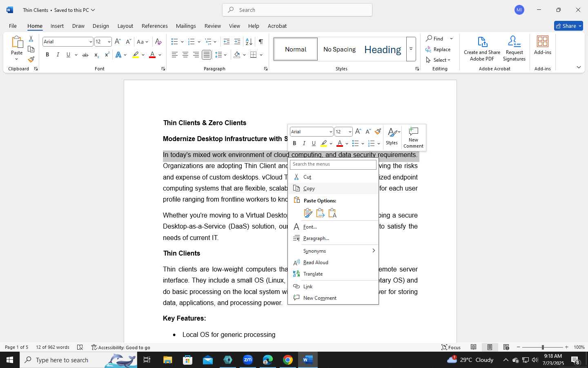This screenshot has width=588, height=368.
Task: Open ribbon font name dropdown Arial
Action: [91, 42]
